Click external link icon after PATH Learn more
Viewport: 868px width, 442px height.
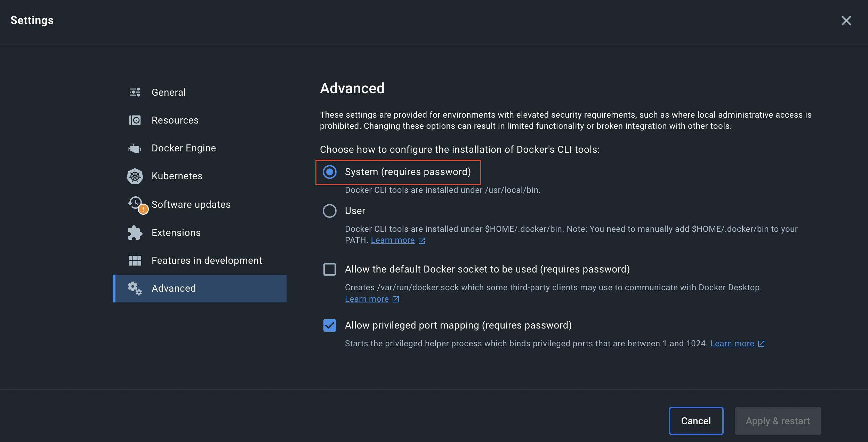click(422, 240)
